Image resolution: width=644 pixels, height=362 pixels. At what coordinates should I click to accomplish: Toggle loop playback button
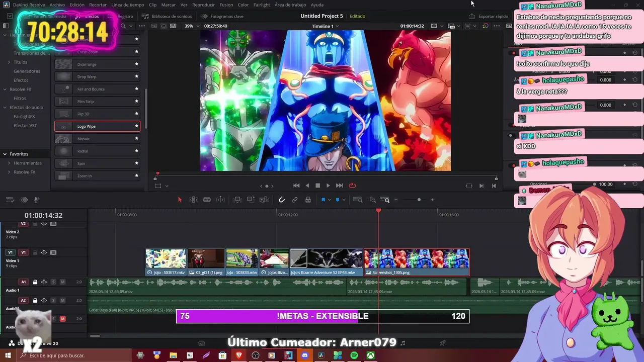352,186
